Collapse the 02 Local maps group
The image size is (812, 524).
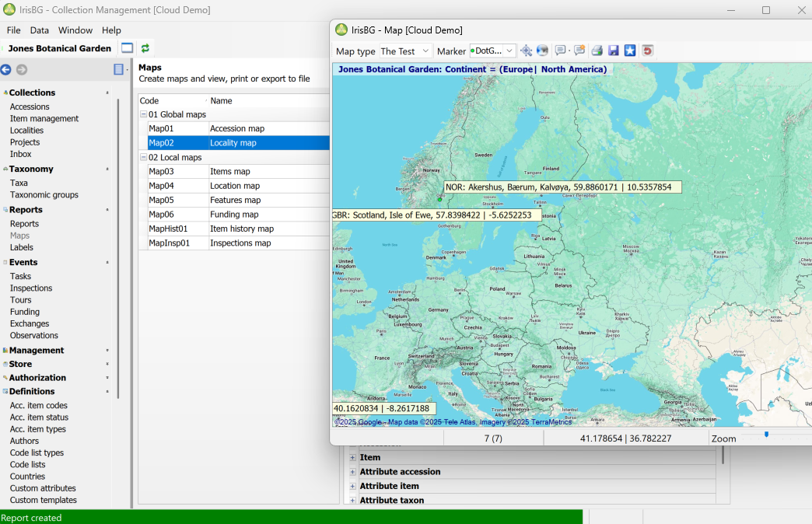point(143,157)
